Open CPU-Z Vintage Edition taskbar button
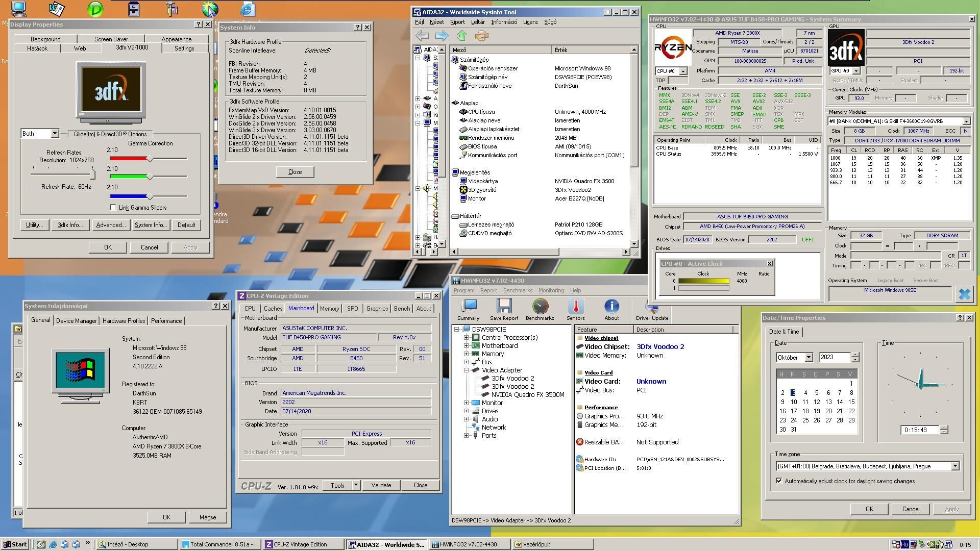Viewport: 980px width, 551px height. click(303, 544)
